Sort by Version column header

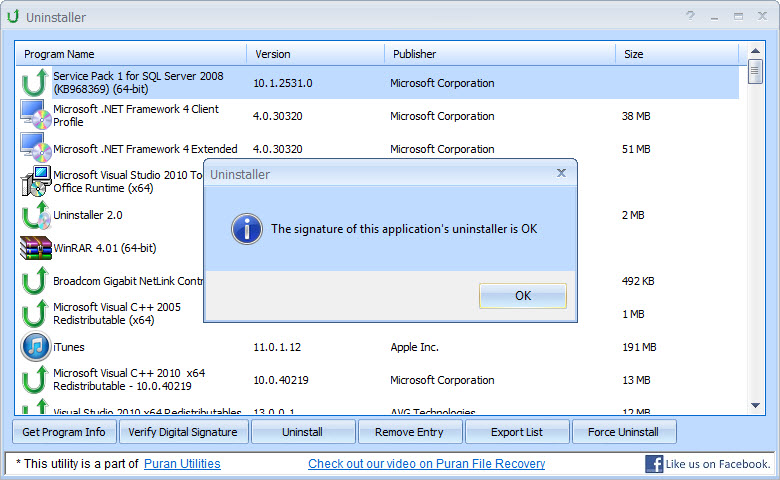pyautogui.click(x=315, y=54)
